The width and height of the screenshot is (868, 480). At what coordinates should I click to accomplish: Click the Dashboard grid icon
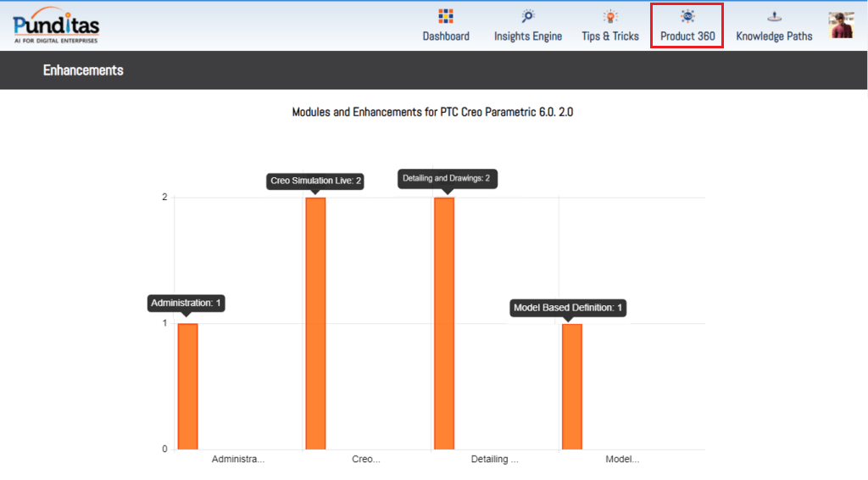point(446,16)
